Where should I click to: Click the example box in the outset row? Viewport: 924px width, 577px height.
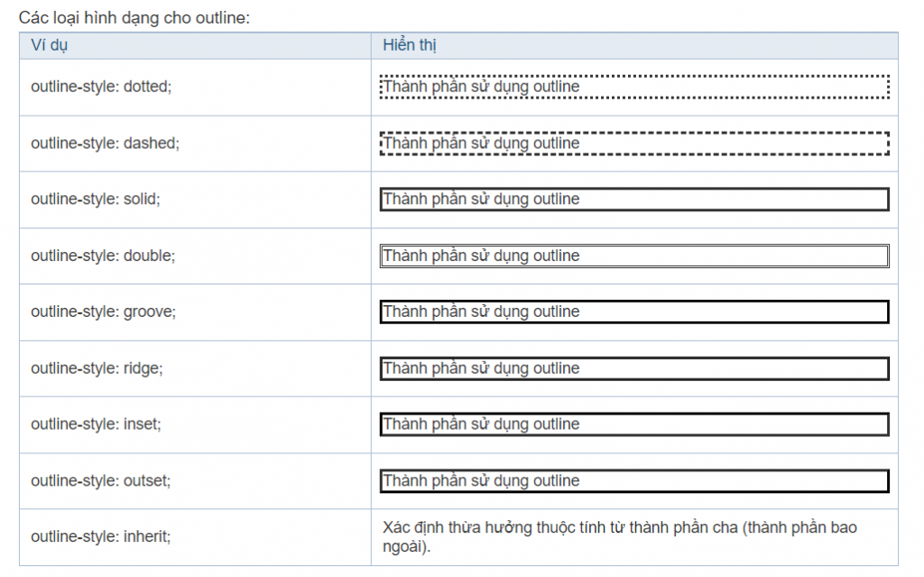pyautogui.click(x=634, y=480)
